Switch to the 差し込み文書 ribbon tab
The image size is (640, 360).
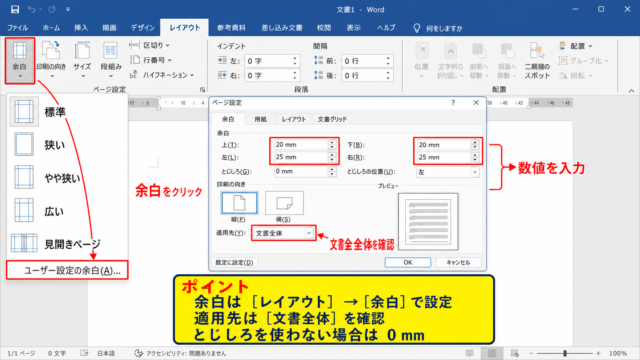pos(282,28)
